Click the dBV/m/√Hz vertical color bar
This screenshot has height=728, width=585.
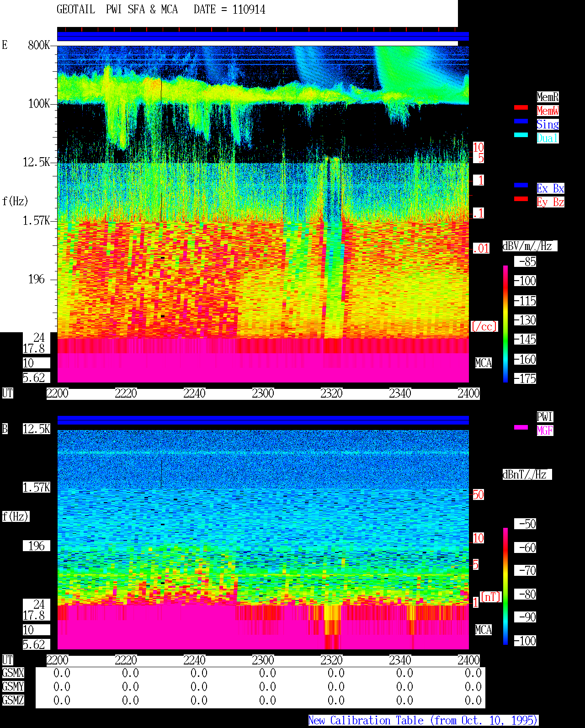pyautogui.click(x=505, y=324)
